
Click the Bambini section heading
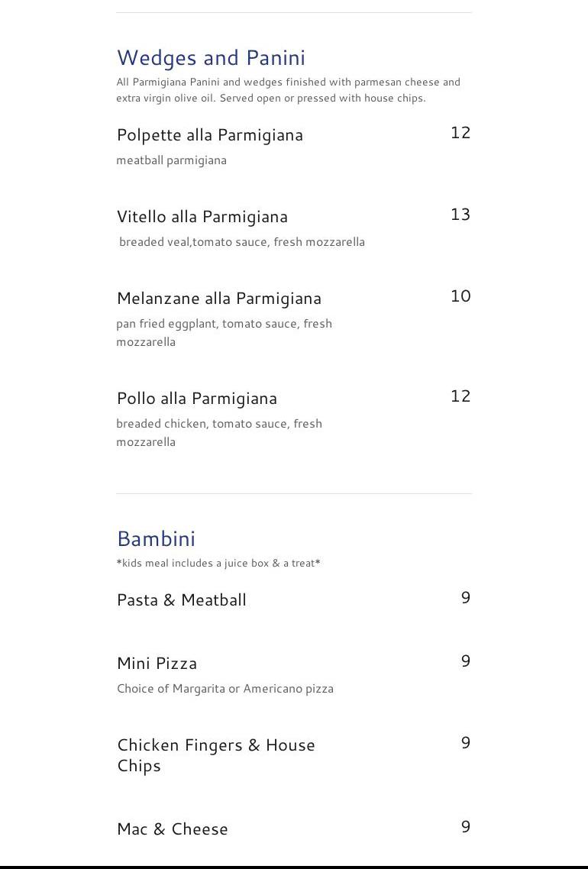157,539
